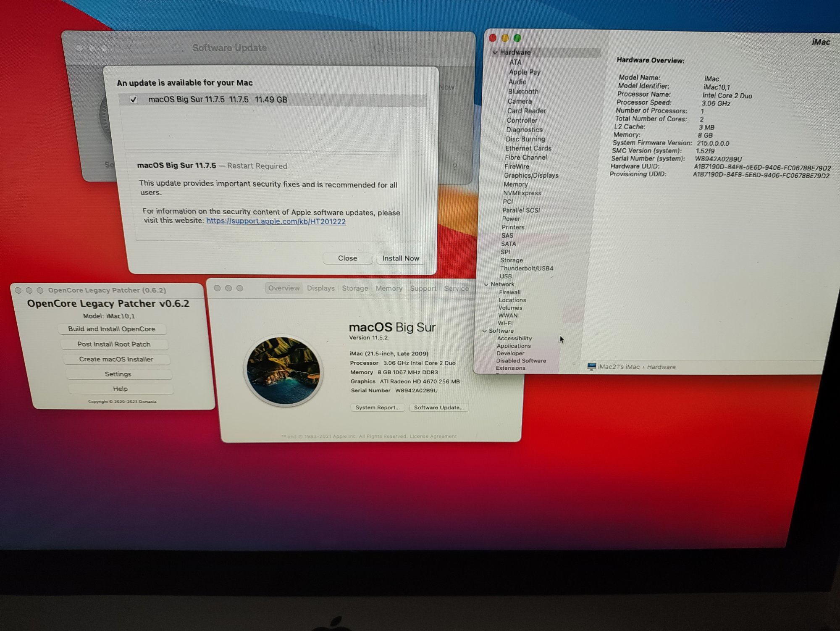Click the yellow minimize button of System Information
The width and height of the screenshot is (840, 631).
pos(505,38)
